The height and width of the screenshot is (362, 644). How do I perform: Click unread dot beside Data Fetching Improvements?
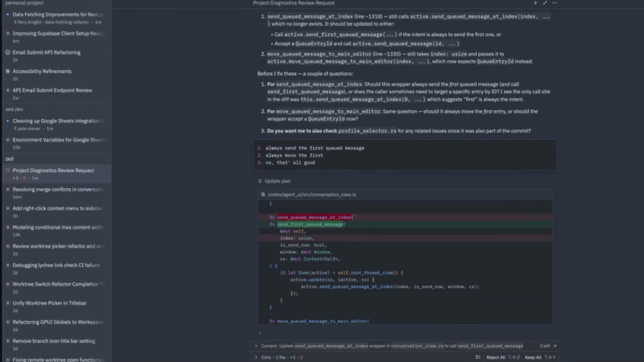7,14
